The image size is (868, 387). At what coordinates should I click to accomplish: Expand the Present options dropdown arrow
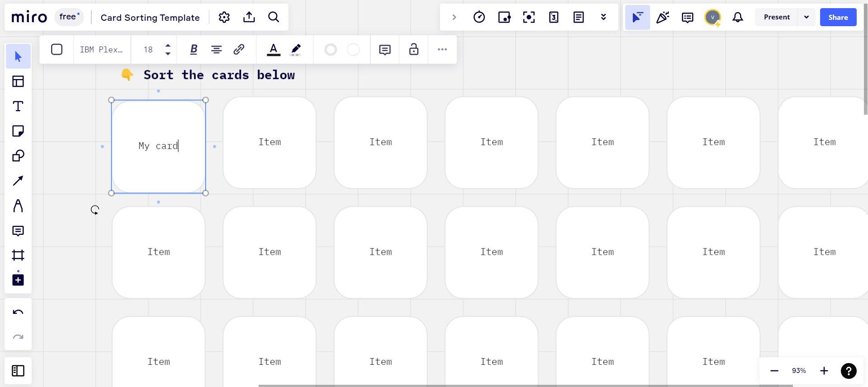[807, 17]
